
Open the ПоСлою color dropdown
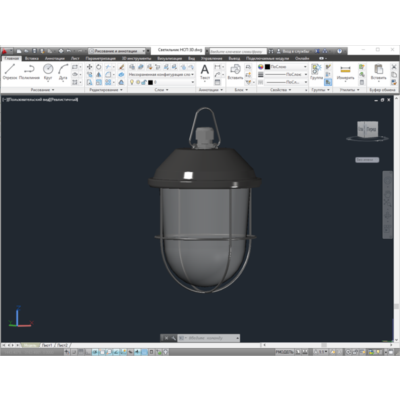(286, 67)
